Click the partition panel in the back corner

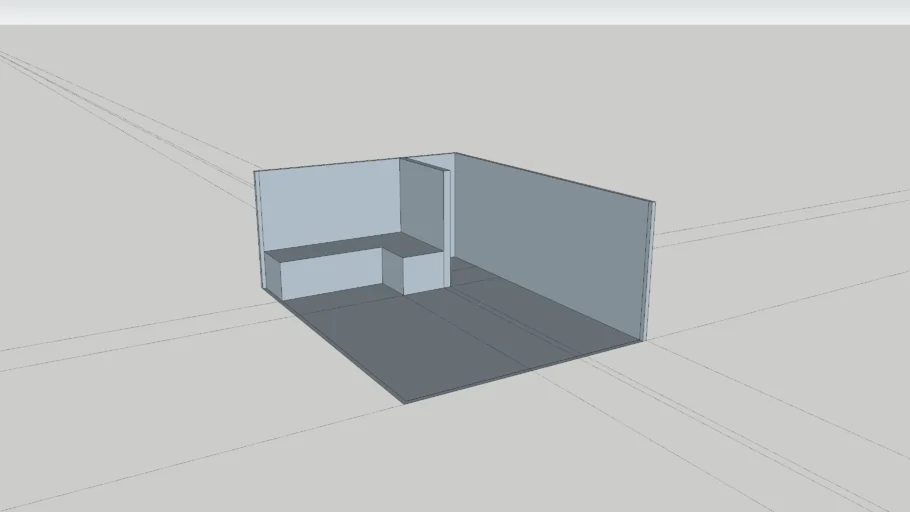click(x=420, y=205)
